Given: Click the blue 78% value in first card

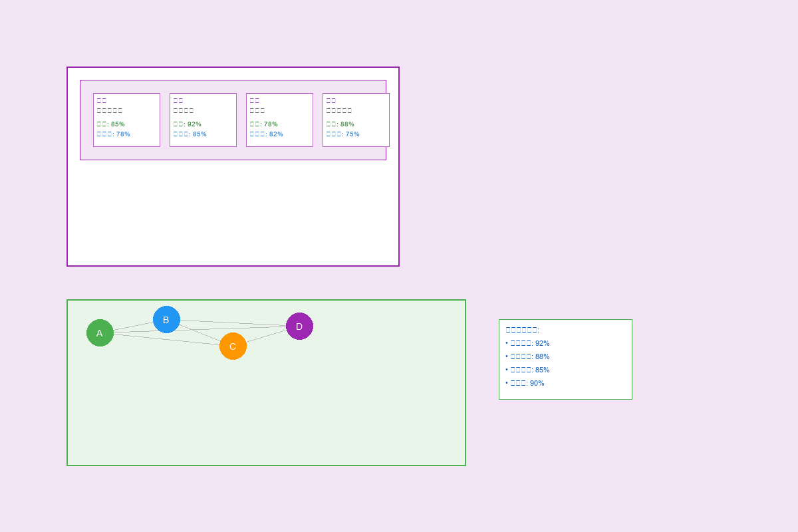Looking at the screenshot, I should pos(114,134).
